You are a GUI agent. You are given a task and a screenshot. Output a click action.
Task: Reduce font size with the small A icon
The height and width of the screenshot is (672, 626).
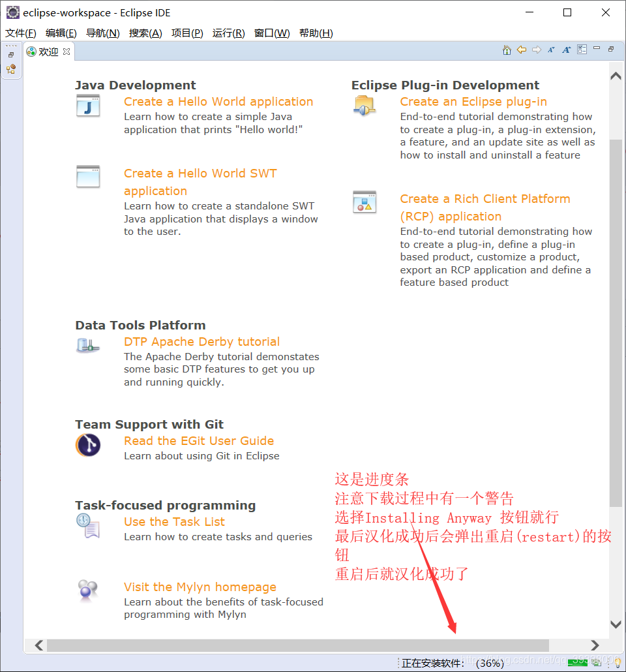pos(551,50)
